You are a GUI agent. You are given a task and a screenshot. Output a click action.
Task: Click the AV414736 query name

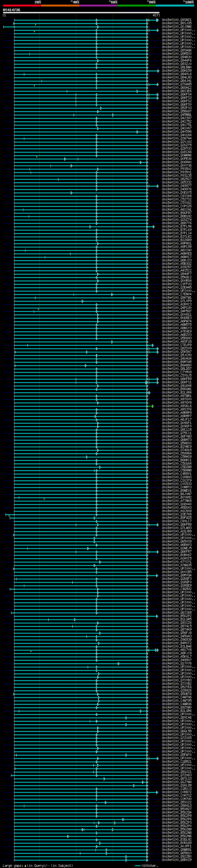(11, 10)
